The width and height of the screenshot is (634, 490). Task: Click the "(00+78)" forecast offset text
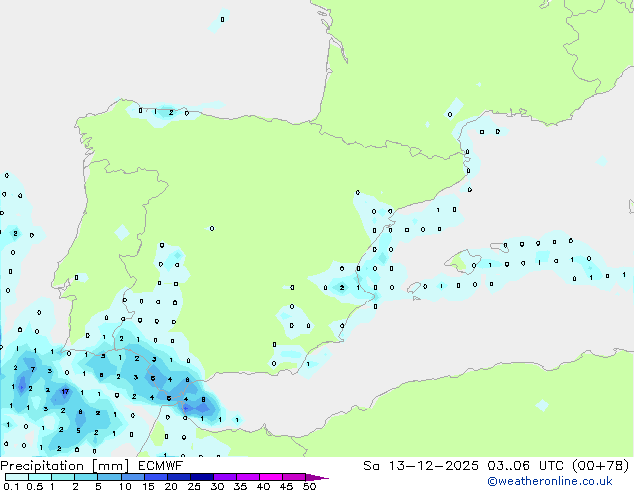[x=600, y=466]
